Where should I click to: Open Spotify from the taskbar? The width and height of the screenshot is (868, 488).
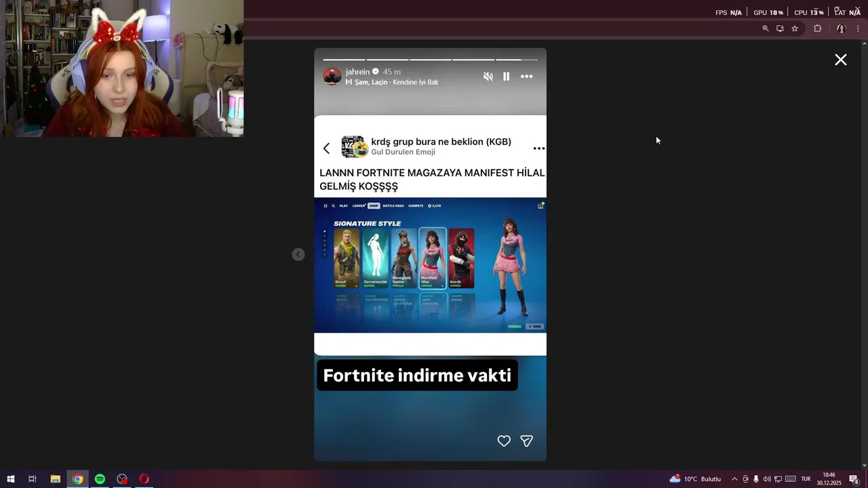[100, 479]
